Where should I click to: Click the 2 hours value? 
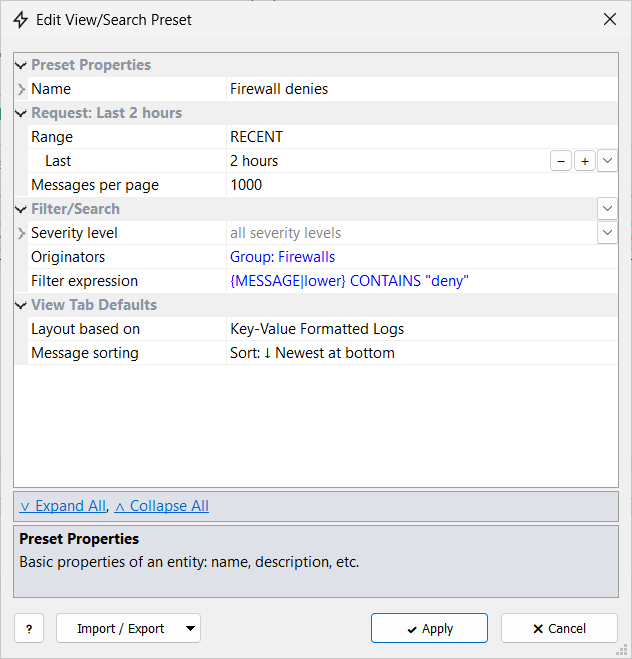(254, 161)
